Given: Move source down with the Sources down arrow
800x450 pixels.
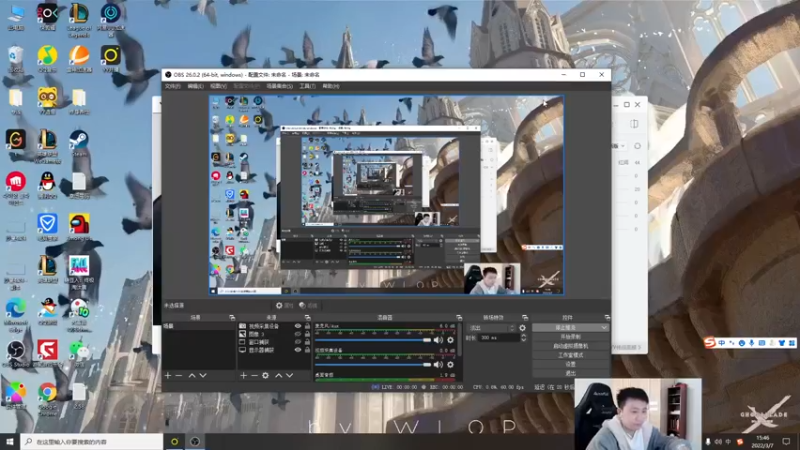Looking at the screenshot, I should click(289, 376).
